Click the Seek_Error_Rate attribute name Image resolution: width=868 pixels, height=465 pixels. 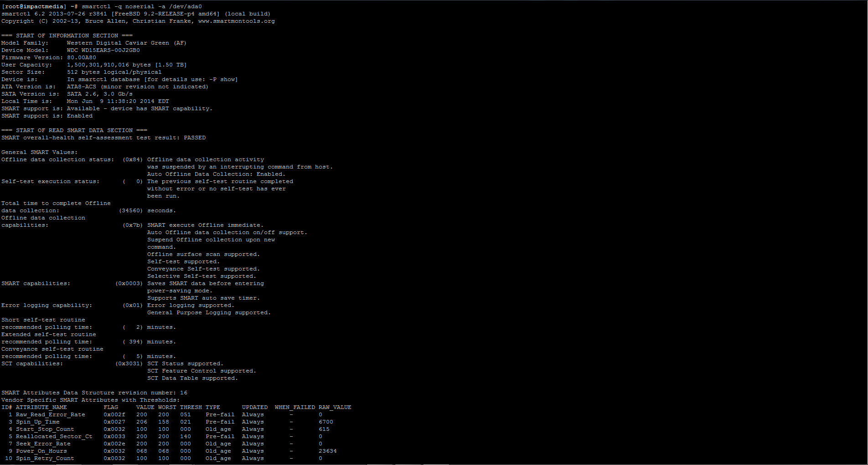tap(43, 444)
